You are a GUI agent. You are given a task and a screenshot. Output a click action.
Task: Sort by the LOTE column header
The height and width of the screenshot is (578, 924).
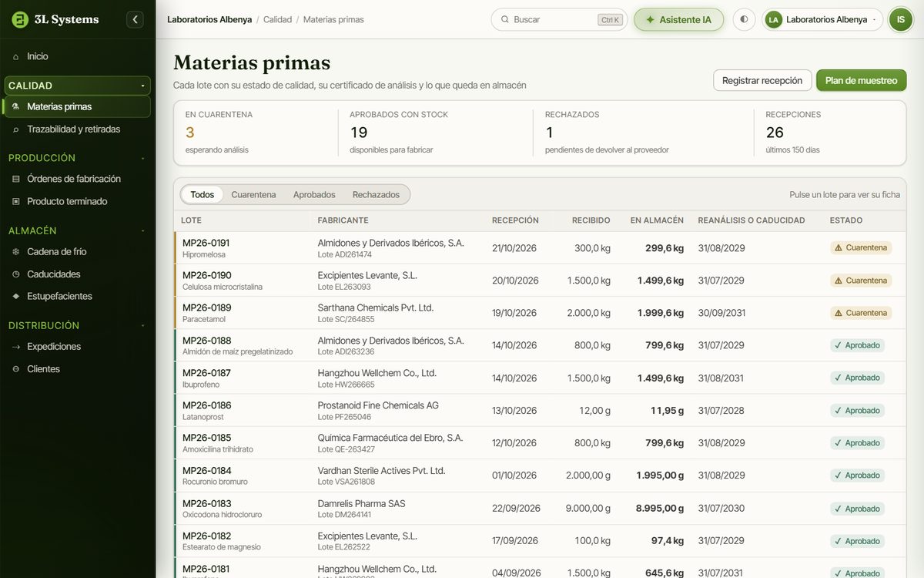[191, 220]
